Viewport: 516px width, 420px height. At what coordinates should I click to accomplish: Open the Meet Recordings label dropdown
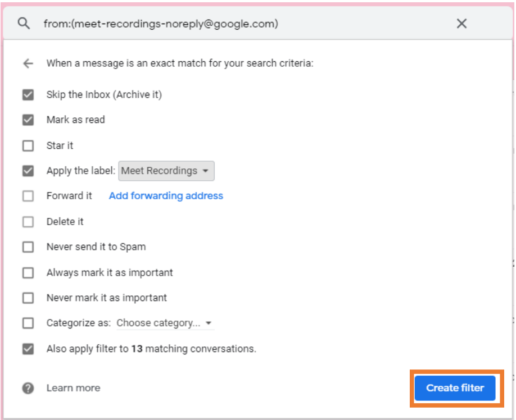[x=166, y=171]
